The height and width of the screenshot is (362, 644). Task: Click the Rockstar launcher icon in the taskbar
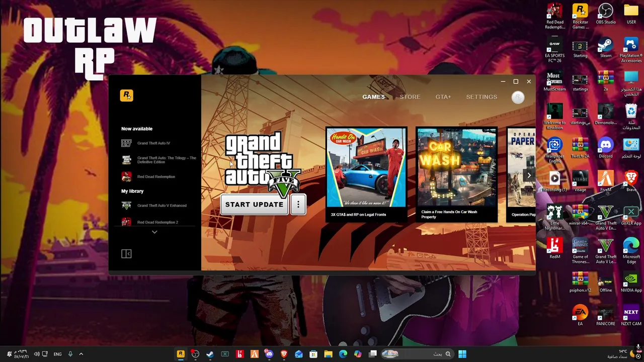181,354
